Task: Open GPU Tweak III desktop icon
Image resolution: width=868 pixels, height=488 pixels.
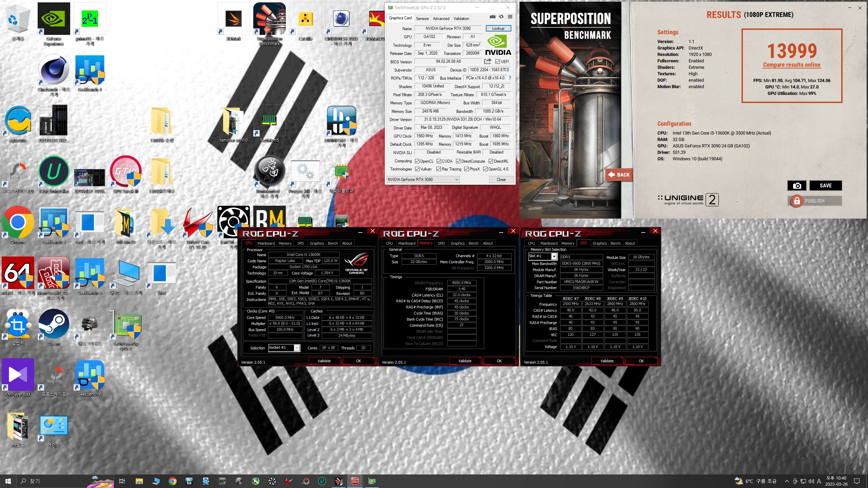Action: tap(125, 175)
